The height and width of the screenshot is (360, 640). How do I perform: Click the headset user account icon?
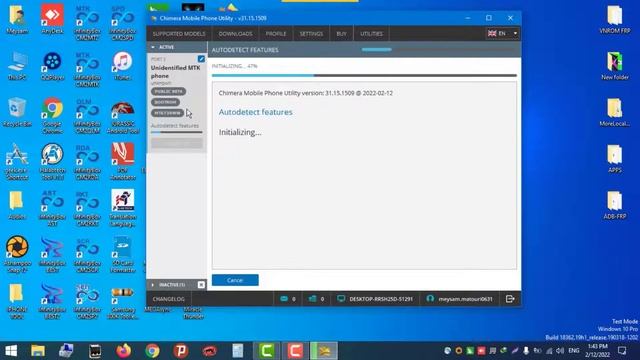[430, 299]
